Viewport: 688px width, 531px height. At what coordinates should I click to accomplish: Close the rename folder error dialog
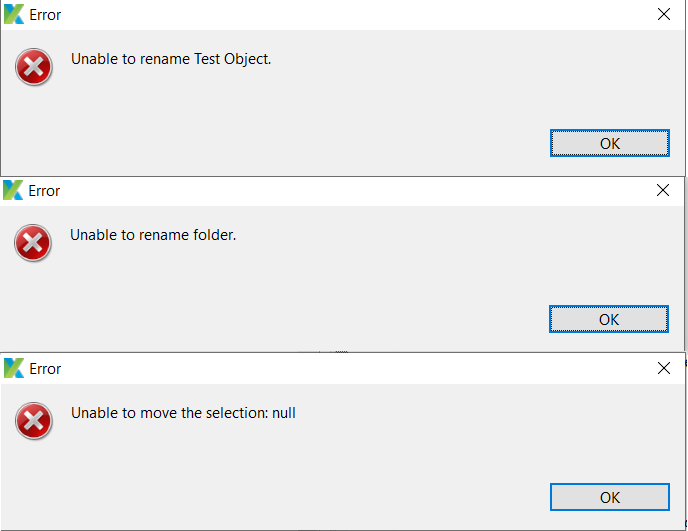[663, 190]
